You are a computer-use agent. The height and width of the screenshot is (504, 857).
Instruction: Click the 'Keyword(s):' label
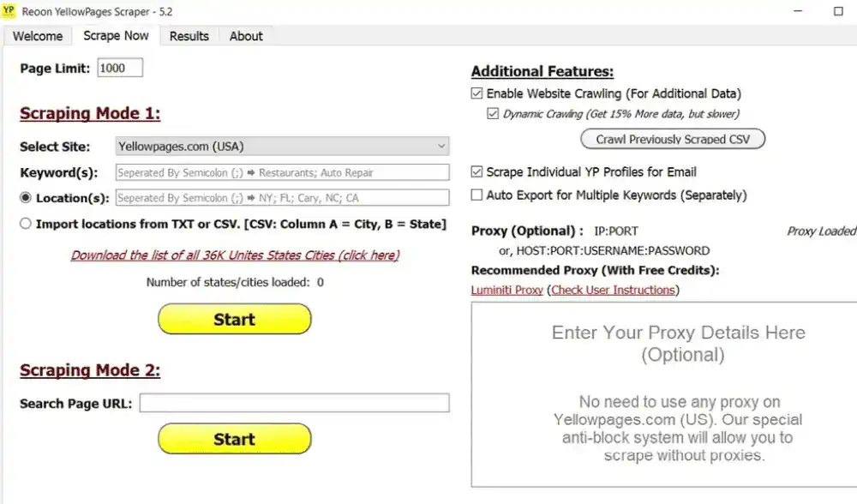(58, 173)
